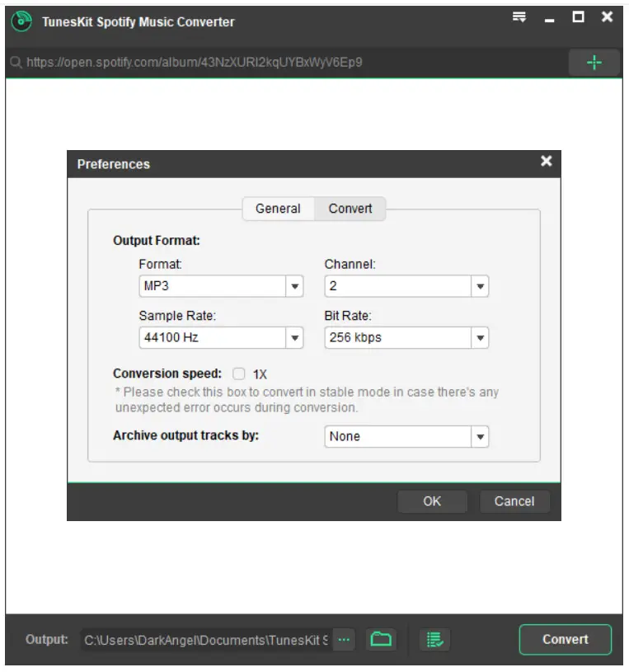Open the converted history list icon

point(434,639)
